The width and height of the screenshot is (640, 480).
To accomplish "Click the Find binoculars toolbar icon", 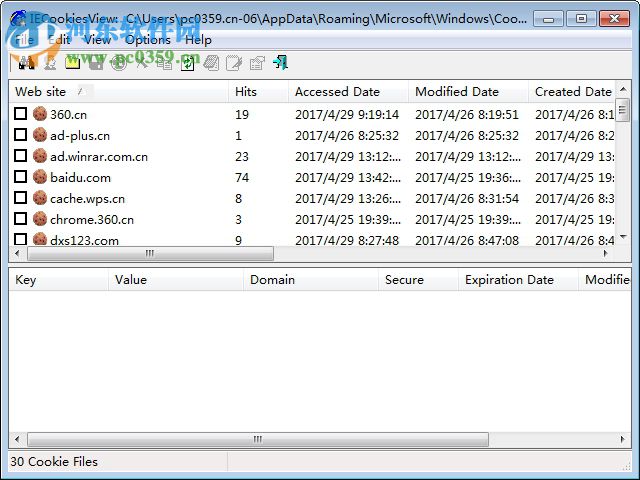I will pos(27,63).
